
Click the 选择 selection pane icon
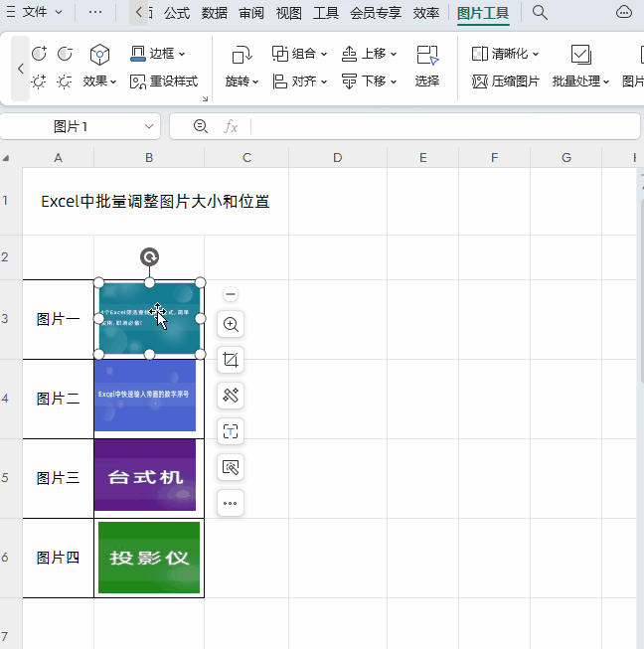(x=427, y=55)
